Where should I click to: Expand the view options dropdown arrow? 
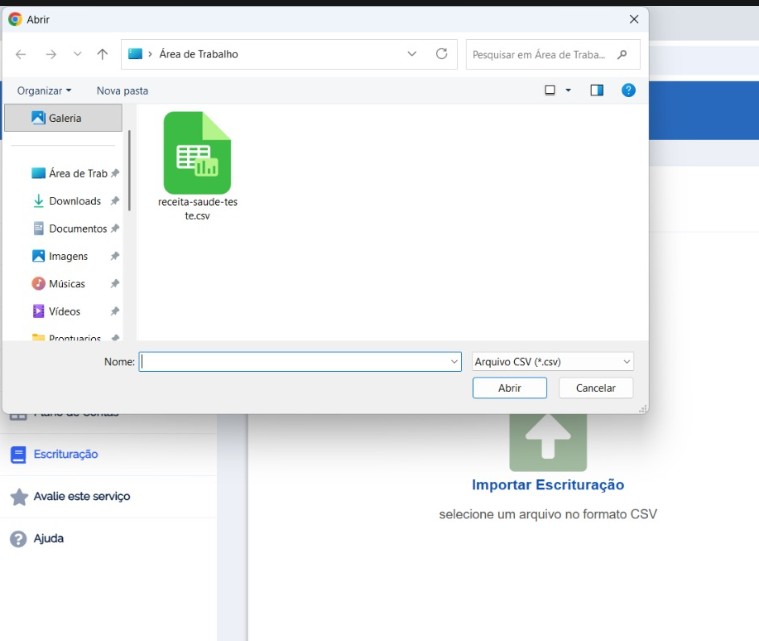(569, 90)
